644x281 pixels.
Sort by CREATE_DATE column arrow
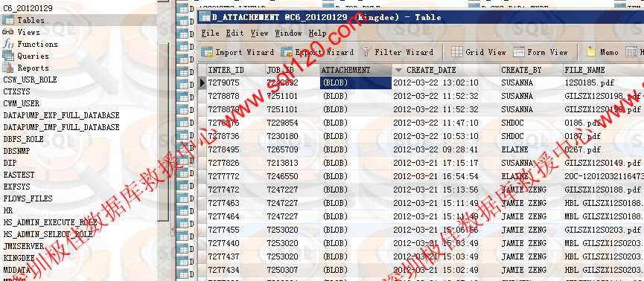click(398, 70)
